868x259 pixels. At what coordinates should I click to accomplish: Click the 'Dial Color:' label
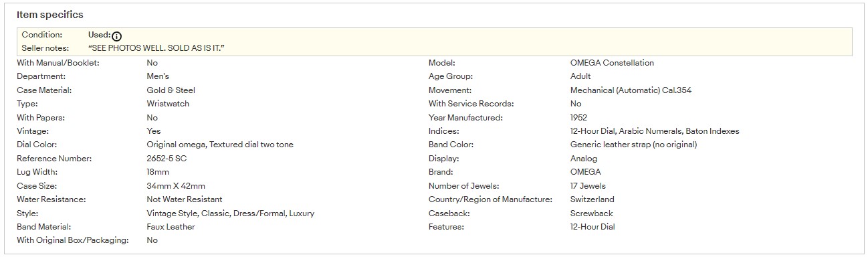pyautogui.click(x=37, y=145)
